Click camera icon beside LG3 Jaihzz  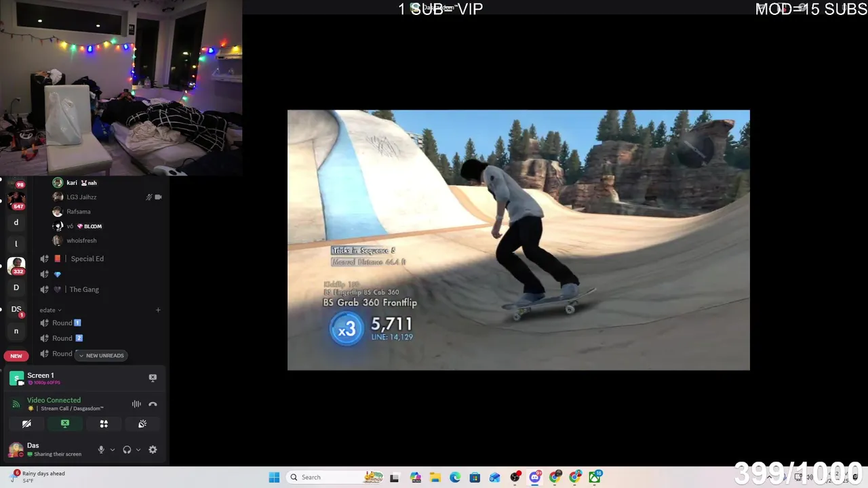[x=158, y=197]
